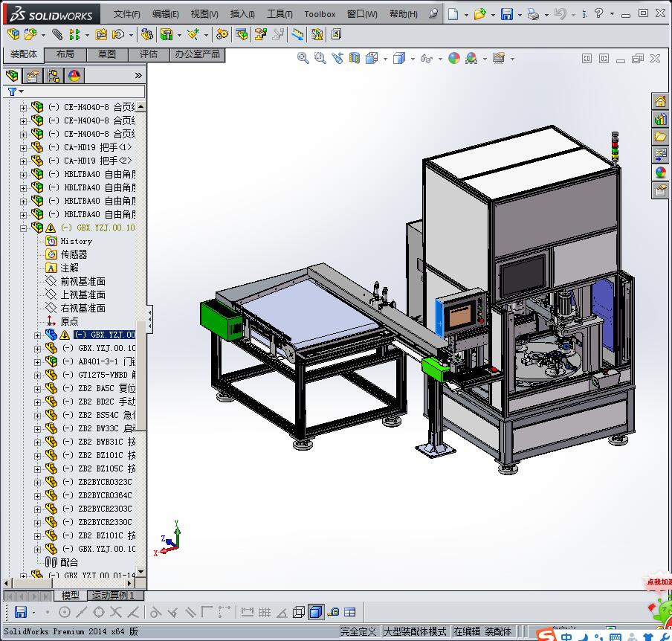
Task: Click the Print icon in top toolbar
Action: click(x=533, y=14)
